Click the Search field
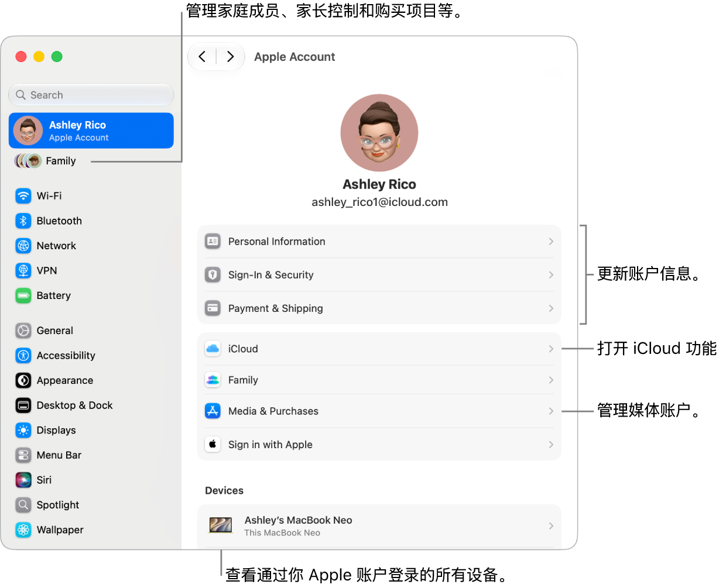This screenshot has width=726, height=588. (91, 95)
